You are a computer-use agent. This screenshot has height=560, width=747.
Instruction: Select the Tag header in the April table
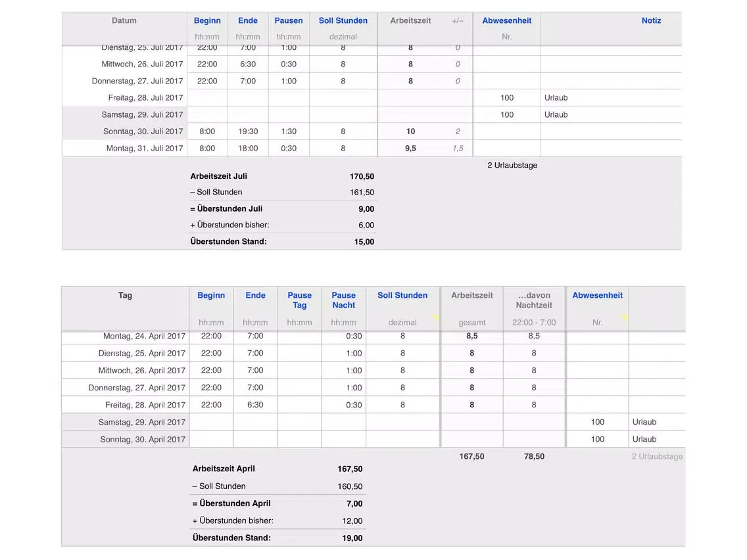(126, 295)
